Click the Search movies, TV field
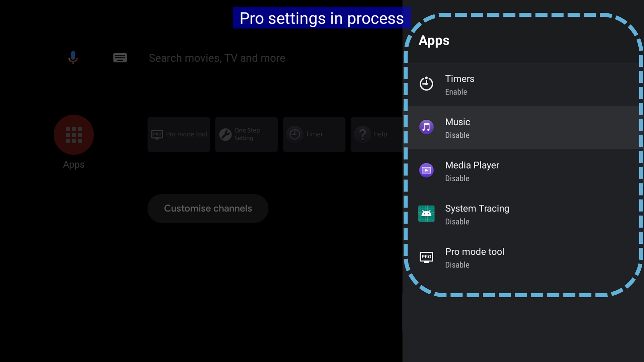 coord(217,58)
